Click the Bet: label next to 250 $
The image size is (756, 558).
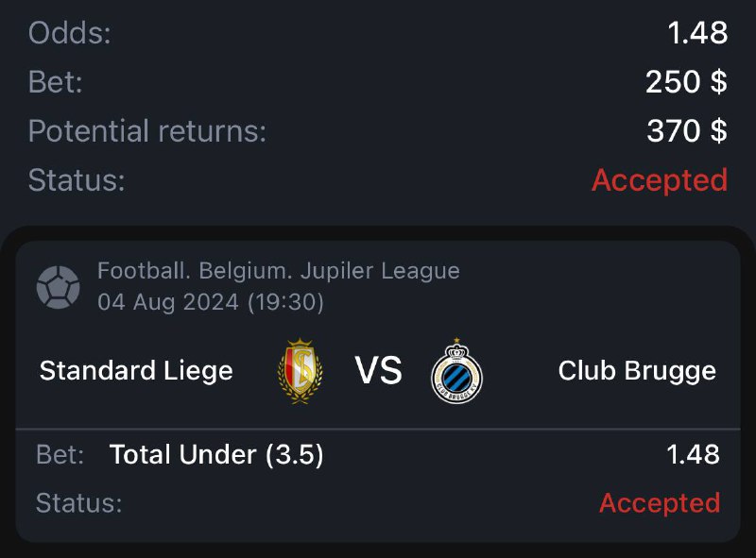coord(56,82)
